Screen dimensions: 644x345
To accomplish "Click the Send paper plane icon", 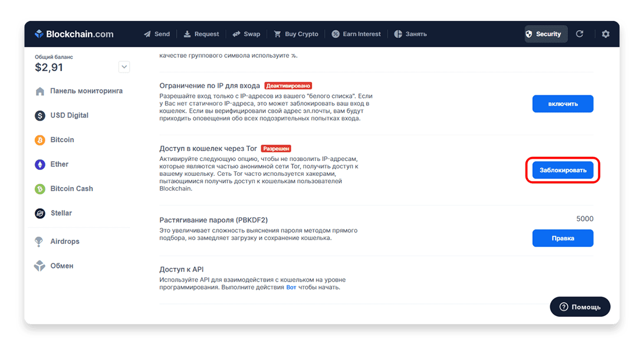I will click(x=147, y=34).
